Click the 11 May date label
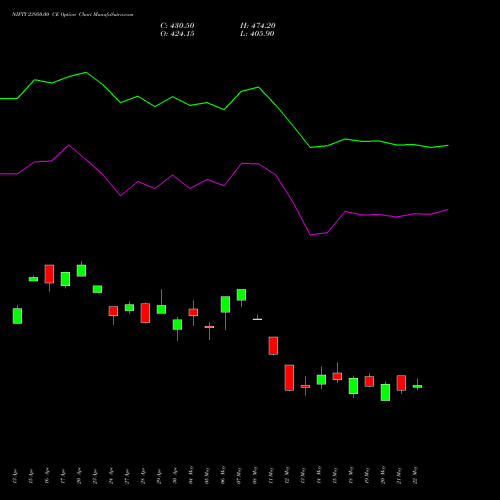 [271, 475]
